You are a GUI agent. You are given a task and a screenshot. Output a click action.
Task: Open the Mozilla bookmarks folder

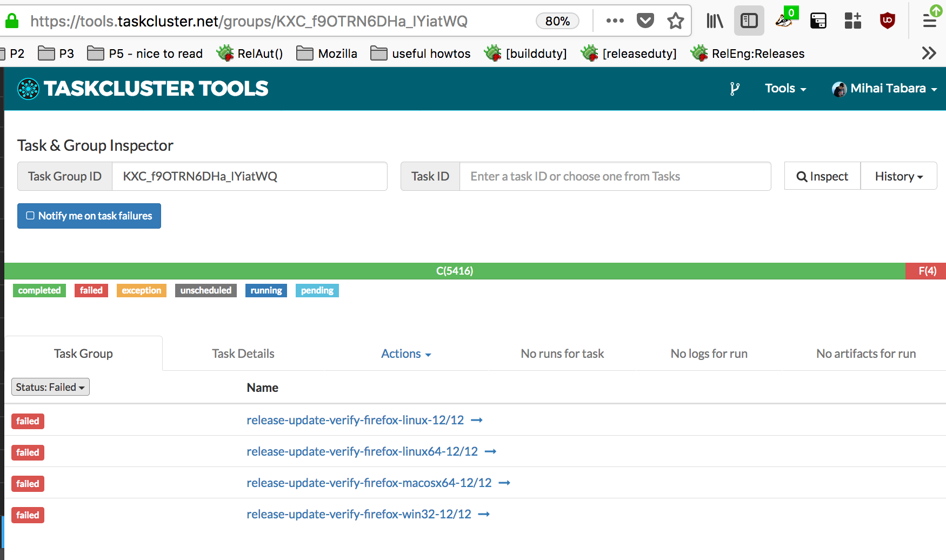327,54
